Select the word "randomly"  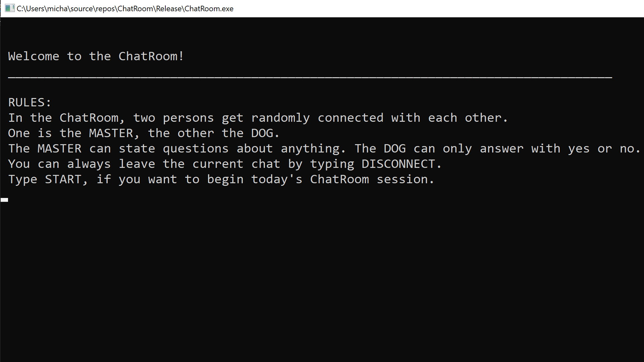[280, 118]
